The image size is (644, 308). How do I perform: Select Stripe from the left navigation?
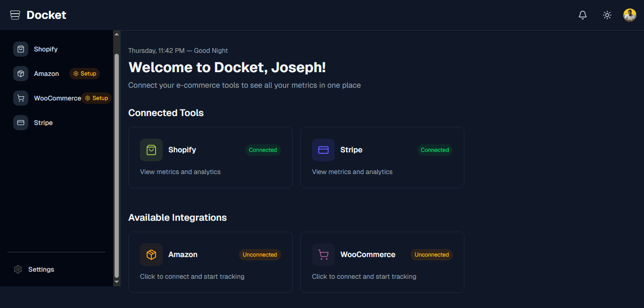[x=43, y=123]
